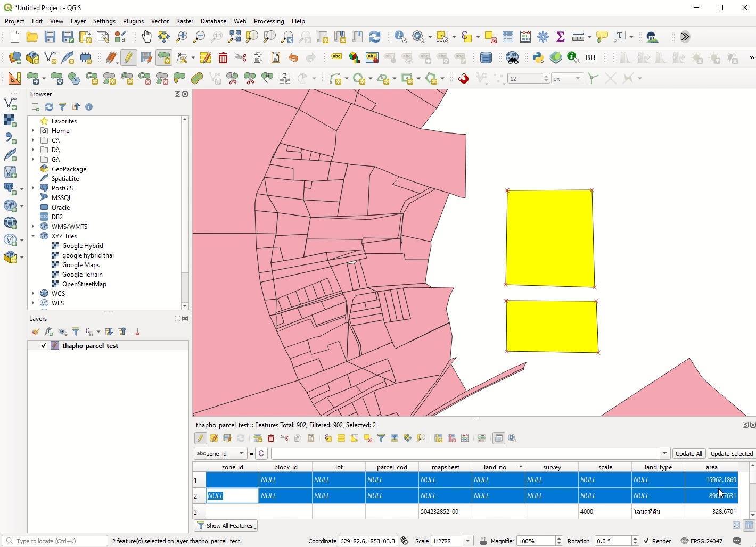Open the Show All Features filter dropdown
The image size is (756, 547).
coord(226,526)
